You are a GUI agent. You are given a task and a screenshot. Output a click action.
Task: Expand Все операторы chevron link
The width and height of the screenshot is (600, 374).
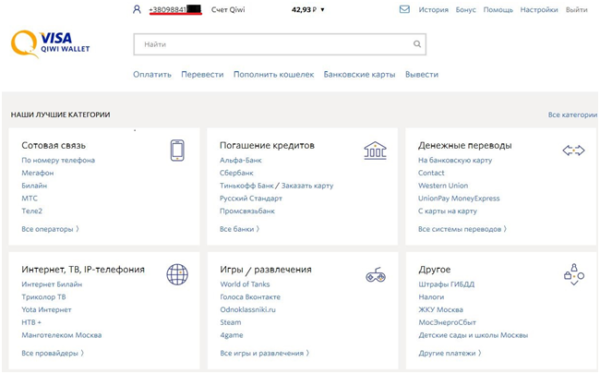51,229
